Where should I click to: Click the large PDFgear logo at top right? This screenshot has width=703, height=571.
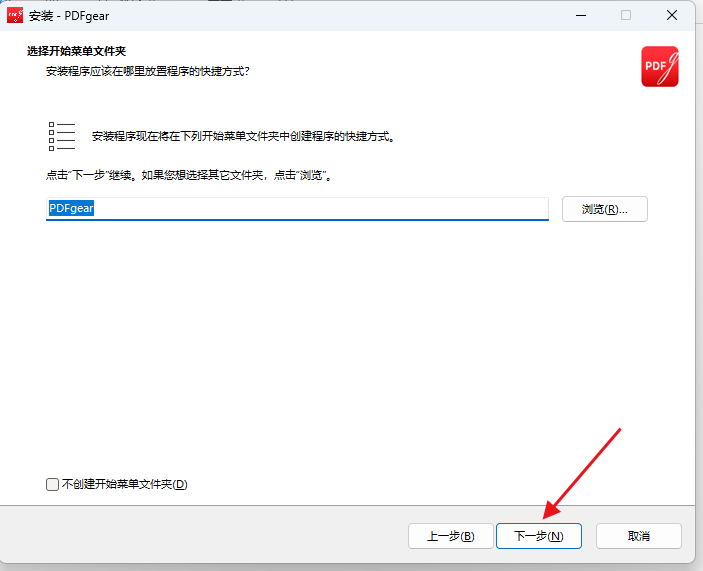tap(660, 66)
